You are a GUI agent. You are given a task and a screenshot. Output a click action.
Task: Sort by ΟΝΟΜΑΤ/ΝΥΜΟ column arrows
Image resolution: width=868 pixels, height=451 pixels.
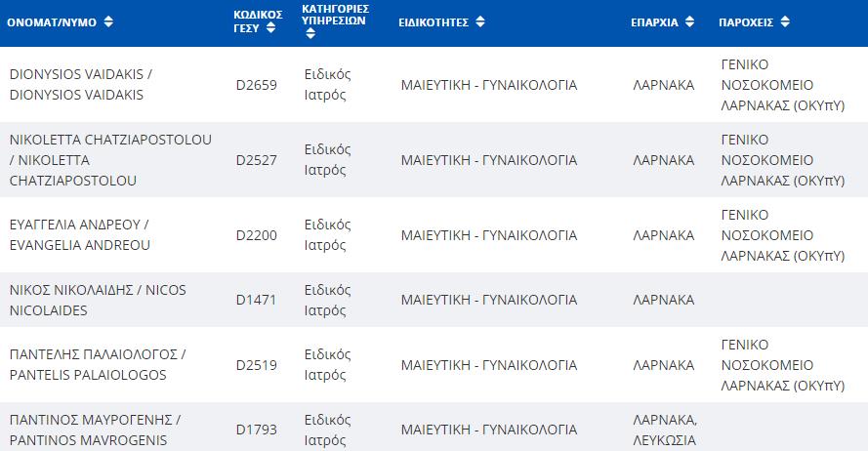pyautogui.click(x=108, y=22)
